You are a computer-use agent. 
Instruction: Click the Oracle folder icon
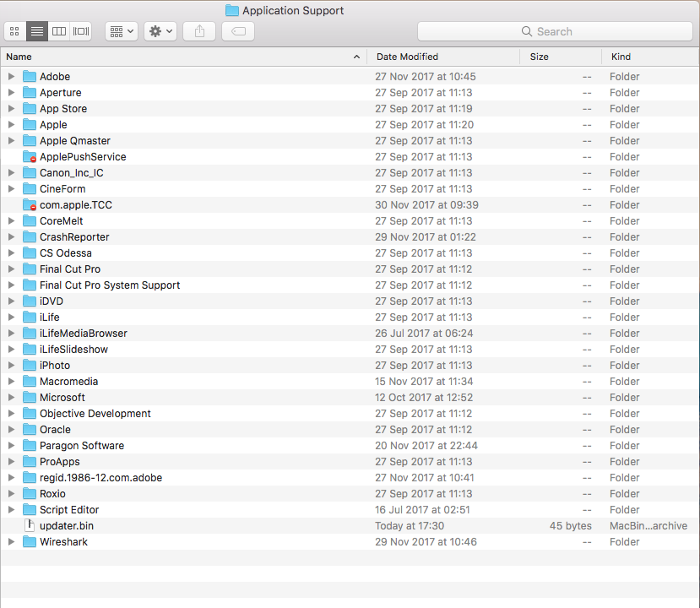pos(30,430)
